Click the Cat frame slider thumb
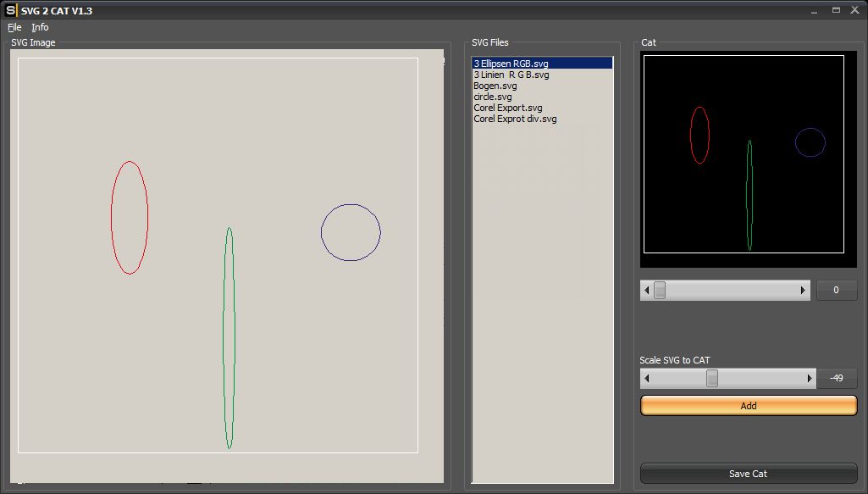This screenshot has height=494, width=868. (660, 291)
